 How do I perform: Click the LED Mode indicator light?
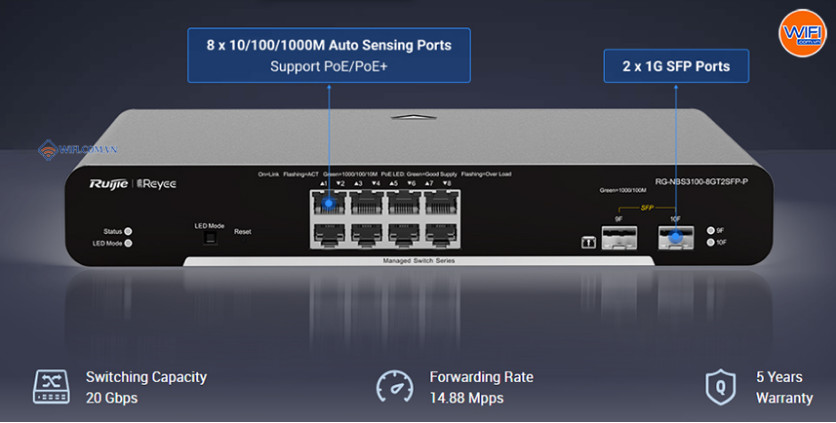(x=128, y=243)
